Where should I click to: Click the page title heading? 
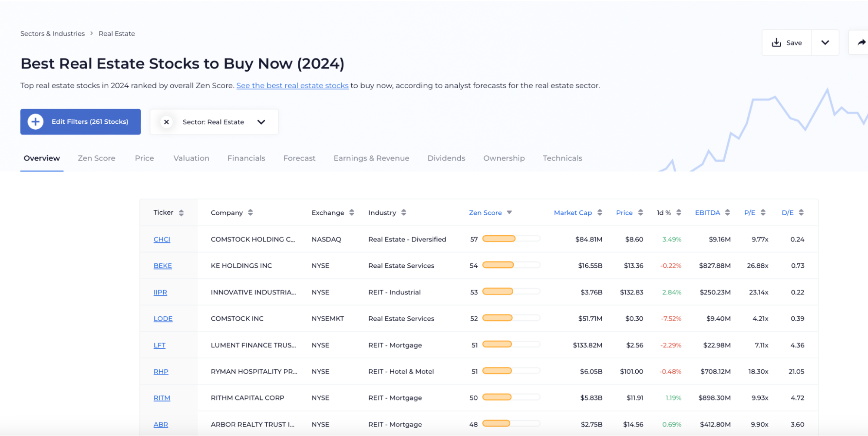pos(182,64)
